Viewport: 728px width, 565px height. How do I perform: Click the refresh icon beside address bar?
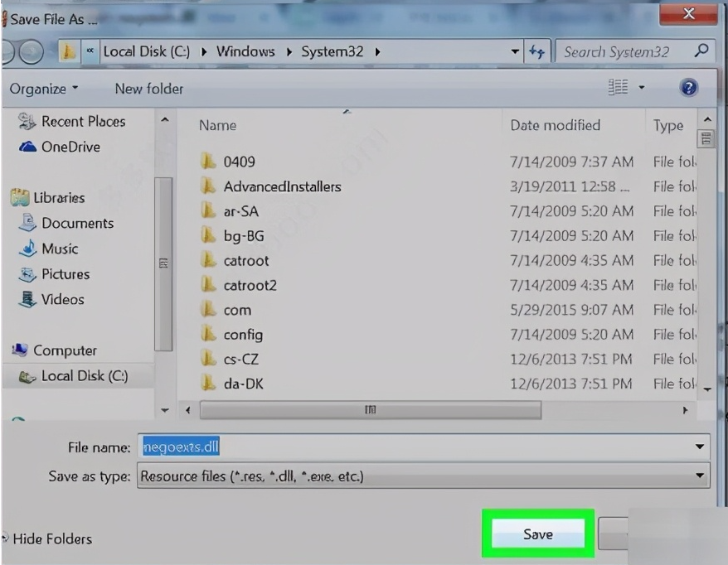[537, 51]
